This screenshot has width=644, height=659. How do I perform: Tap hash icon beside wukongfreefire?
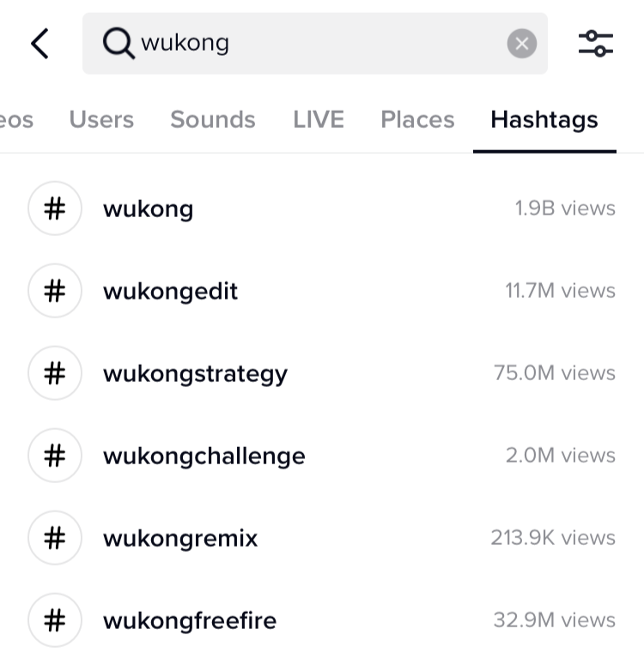(x=55, y=620)
